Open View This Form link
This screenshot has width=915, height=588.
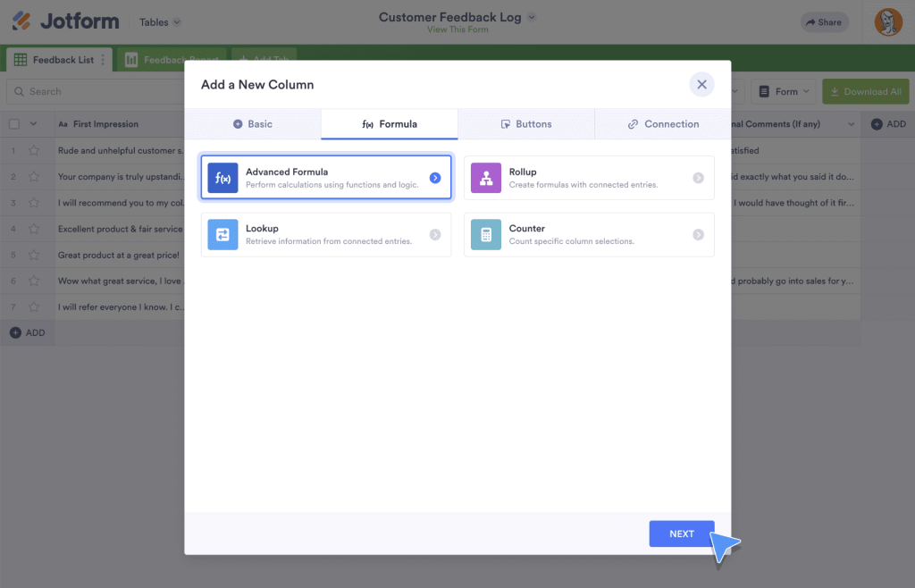coord(457,29)
